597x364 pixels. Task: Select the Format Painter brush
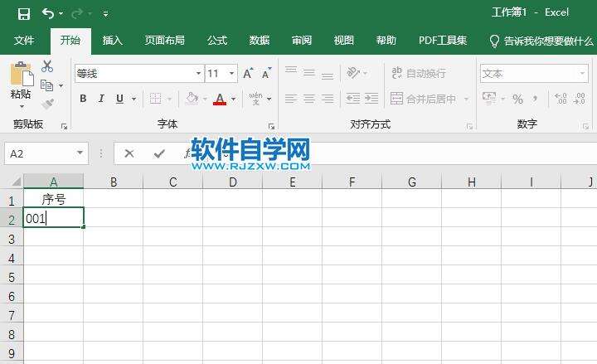[x=47, y=104]
